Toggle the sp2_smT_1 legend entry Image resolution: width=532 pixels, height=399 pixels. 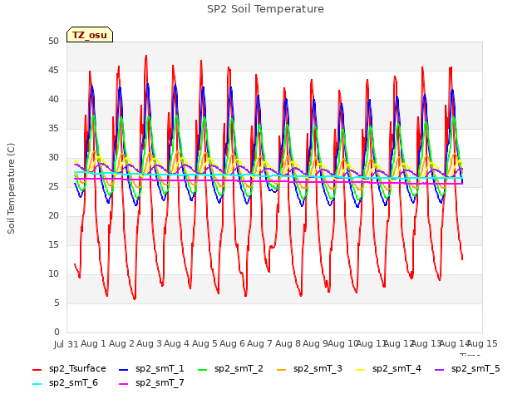click(x=151, y=369)
